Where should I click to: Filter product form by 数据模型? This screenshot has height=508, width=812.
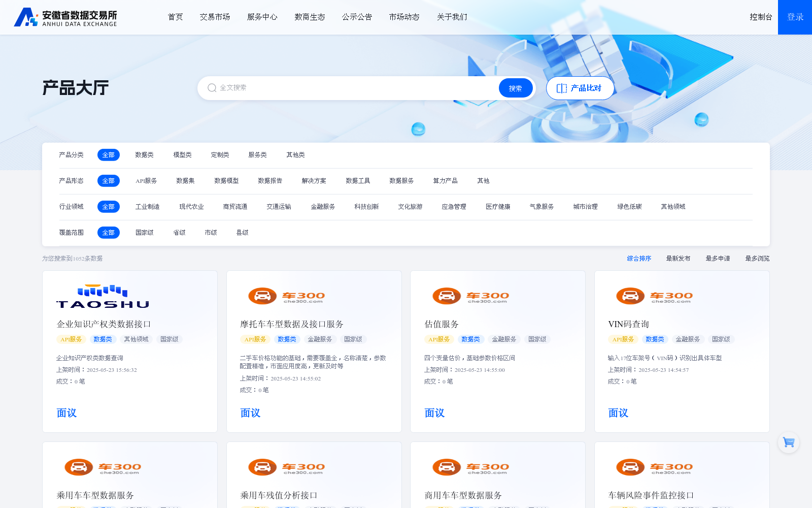tap(226, 181)
